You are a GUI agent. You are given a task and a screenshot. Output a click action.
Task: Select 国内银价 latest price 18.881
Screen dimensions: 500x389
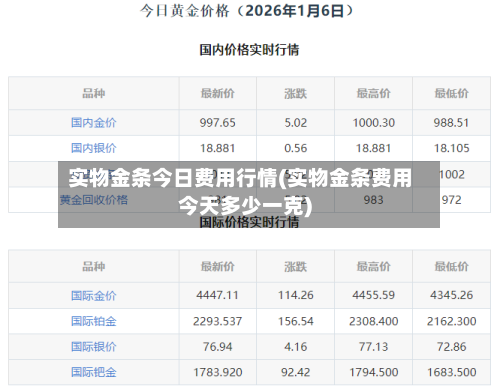tap(218, 148)
